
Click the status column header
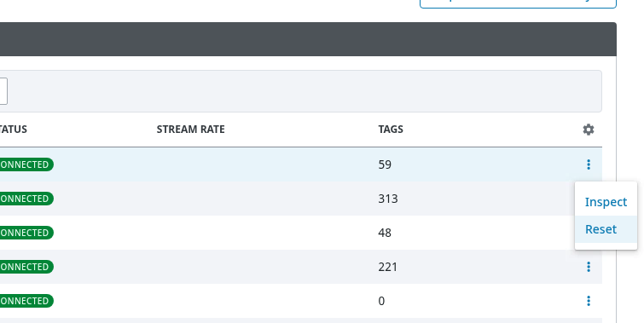(13, 130)
